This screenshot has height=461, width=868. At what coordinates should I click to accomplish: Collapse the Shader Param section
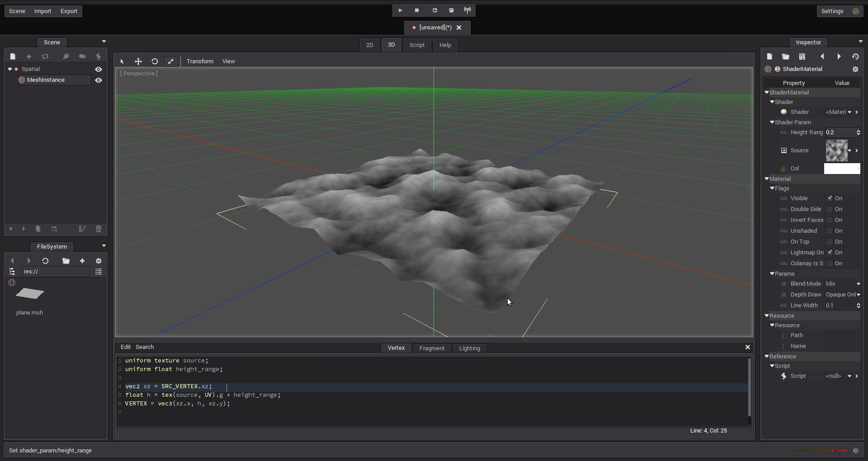(772, 122)
